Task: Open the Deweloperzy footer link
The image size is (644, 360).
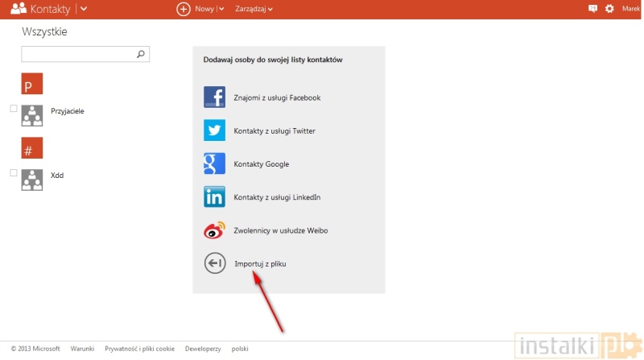Action: click(203, 349)
